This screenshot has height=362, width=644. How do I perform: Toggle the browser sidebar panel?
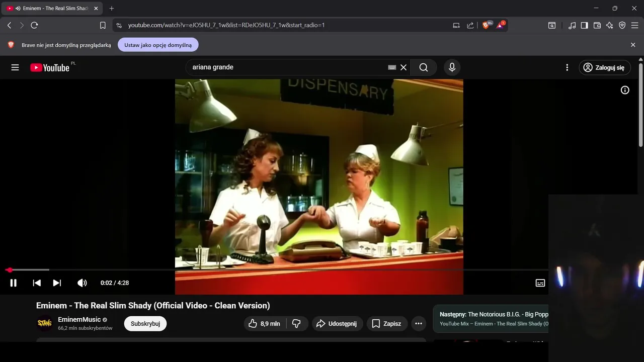pyautogui.click(x=585, y=25)
